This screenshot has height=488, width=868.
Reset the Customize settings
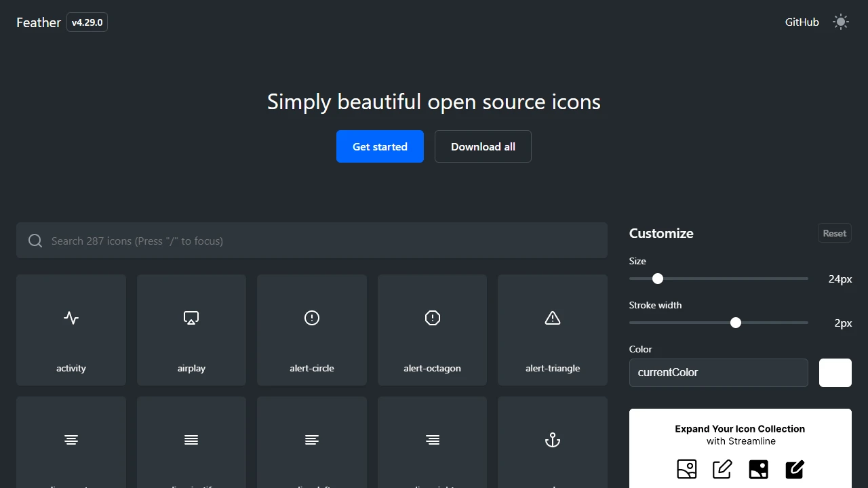[x=834, y=232]
